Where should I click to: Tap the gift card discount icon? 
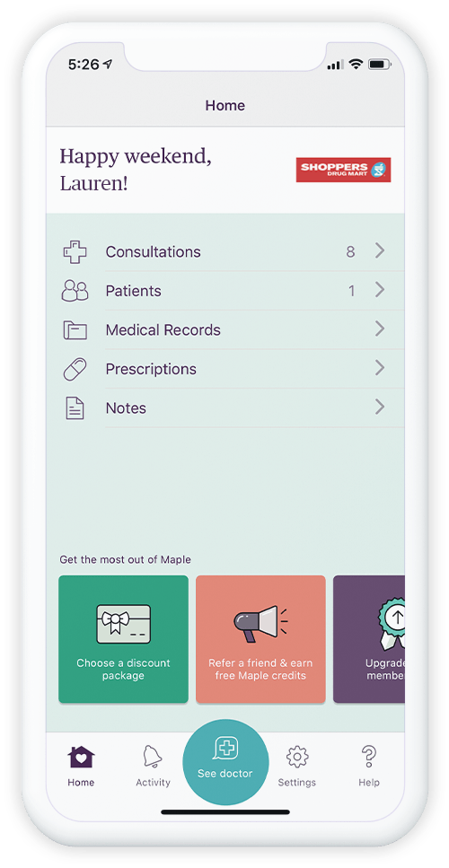click(123, 624)
